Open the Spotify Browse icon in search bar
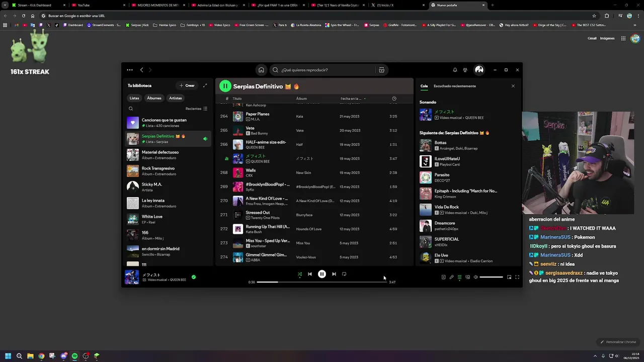The height and width of the screenshot is (362, 644). click(381, 70)
